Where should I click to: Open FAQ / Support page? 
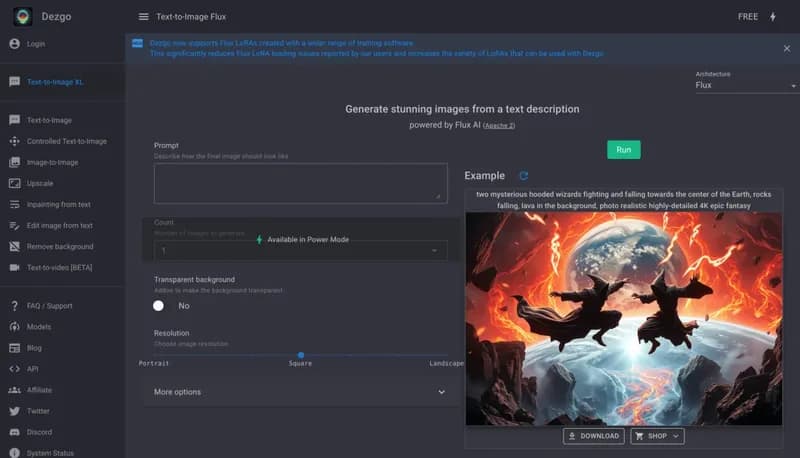[x=49, y=306]
